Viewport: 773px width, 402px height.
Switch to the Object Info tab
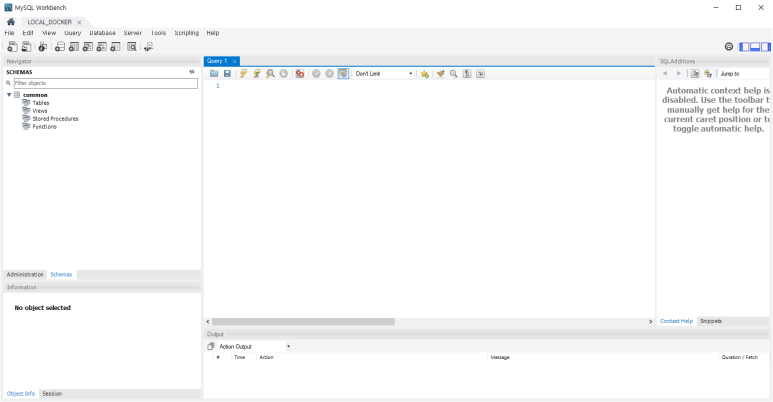(21, 394)
